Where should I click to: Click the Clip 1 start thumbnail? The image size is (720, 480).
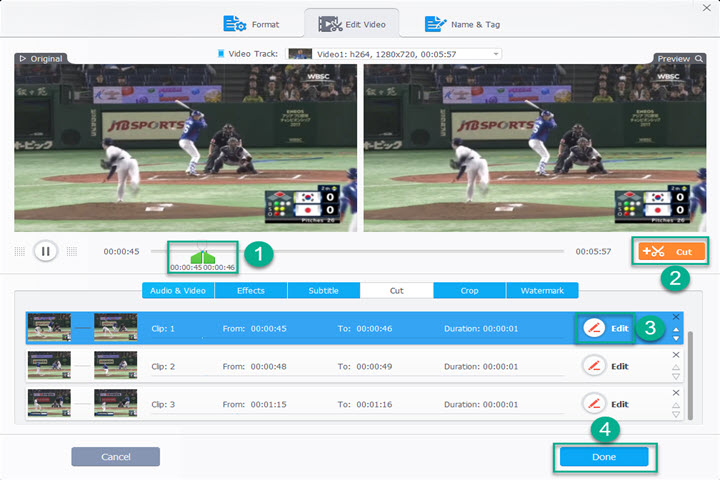click(49, 328)
